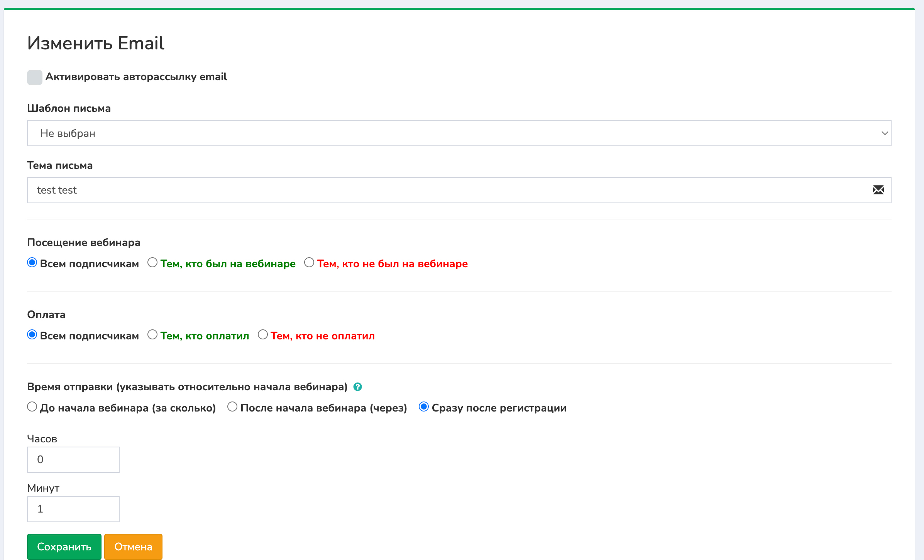The height and width of the screenshot is (560, 924).
Task: Click the 'Активировать авторассылку email' label
Action: point(136,77)
